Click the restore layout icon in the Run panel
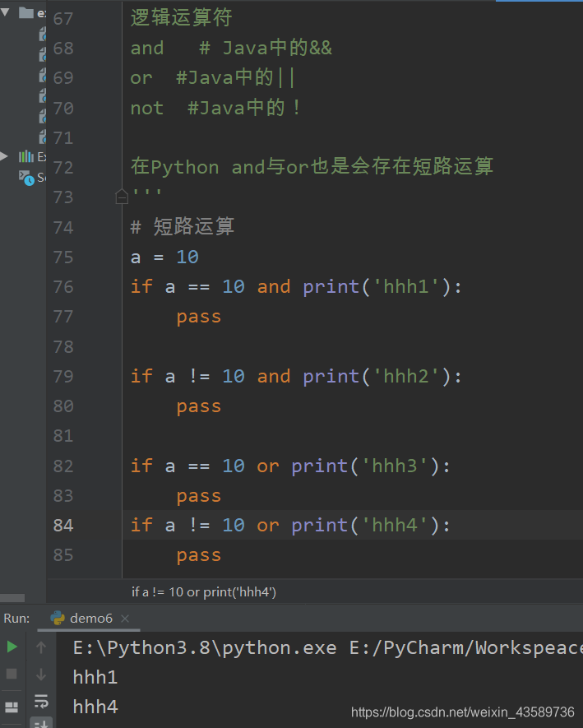The height and width of the screenshot is (728, 583). pyautogui.click(x=12, y=707)
